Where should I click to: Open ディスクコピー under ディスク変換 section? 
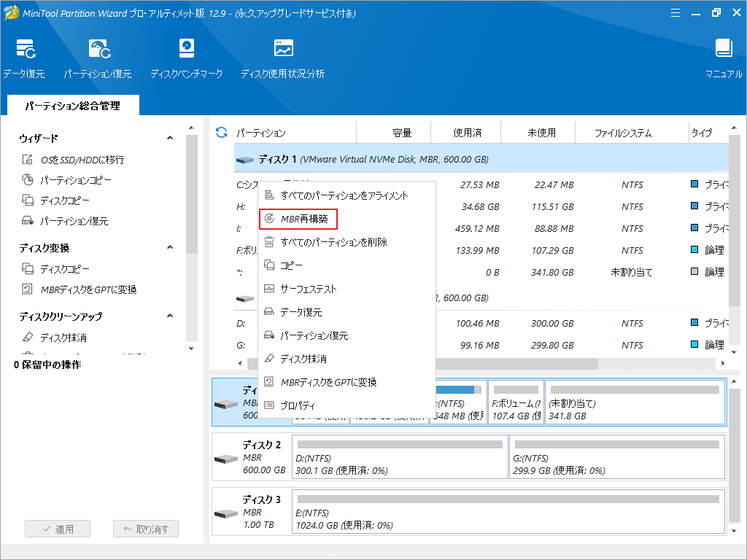click(x=55, y=270)
